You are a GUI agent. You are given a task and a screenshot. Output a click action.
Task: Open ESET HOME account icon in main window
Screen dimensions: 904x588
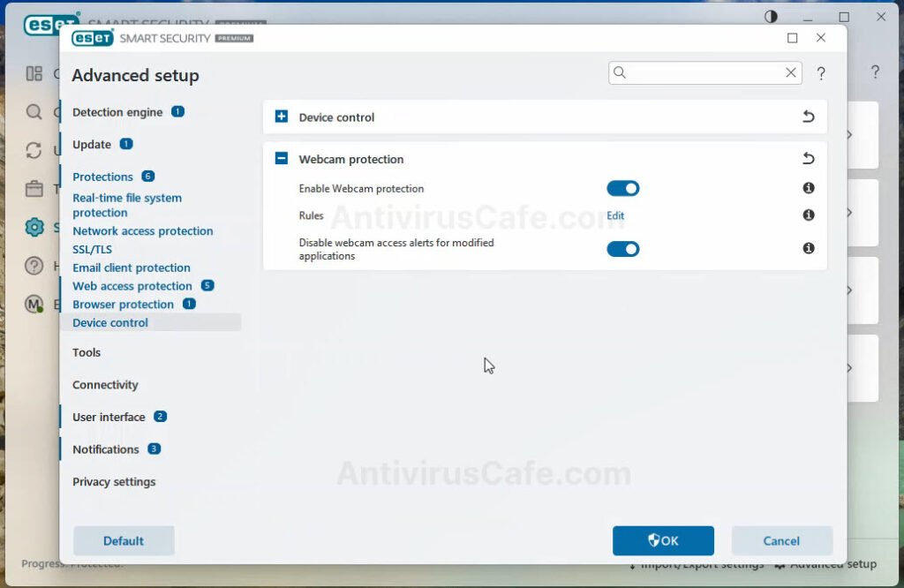[34, 304]
